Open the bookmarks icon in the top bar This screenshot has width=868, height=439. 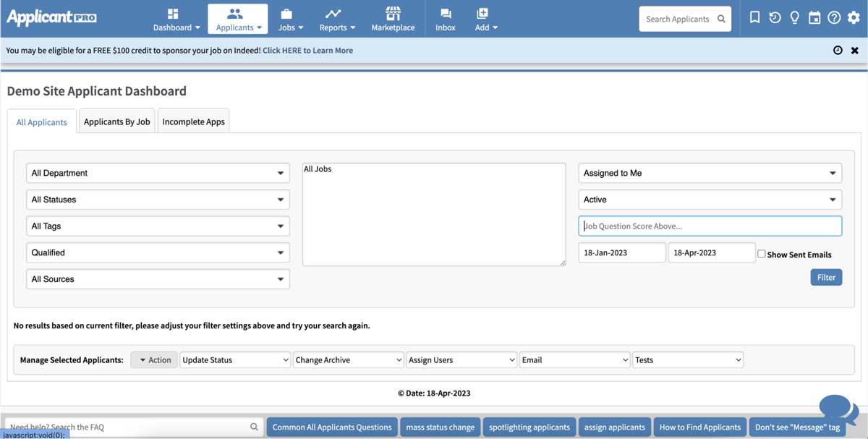point(754,17)
